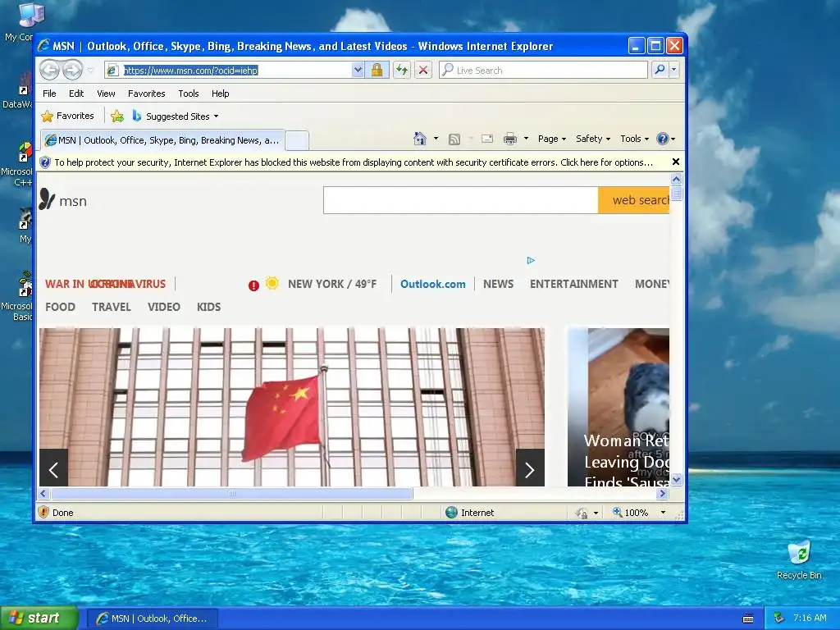Open the NEW YORK / 49°F weather

(x=332, y=284)
